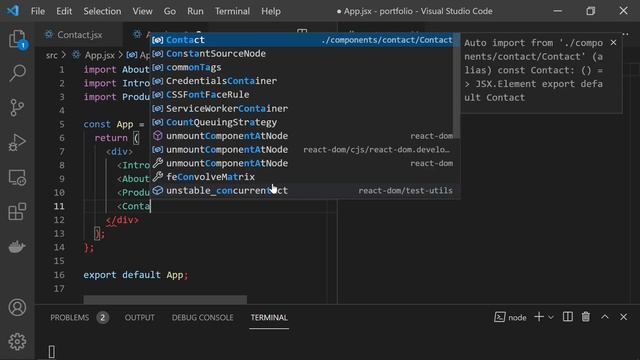The height and width of the screenshot is (360, 640).
Task: Click the terminal input cursor area
Action: tap(51, 352)
